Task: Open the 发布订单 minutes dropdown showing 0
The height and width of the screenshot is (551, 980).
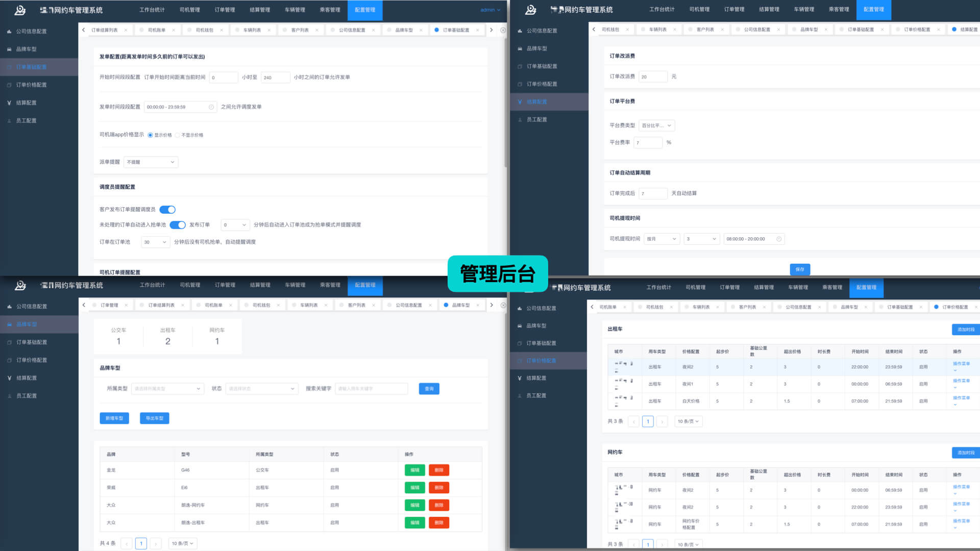Action: (235, 225)
